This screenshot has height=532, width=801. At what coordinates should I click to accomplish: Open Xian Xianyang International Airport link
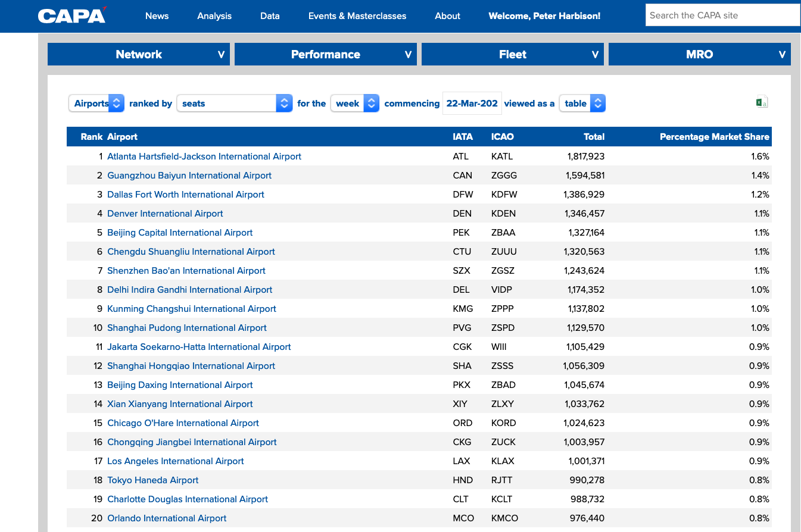180,404
